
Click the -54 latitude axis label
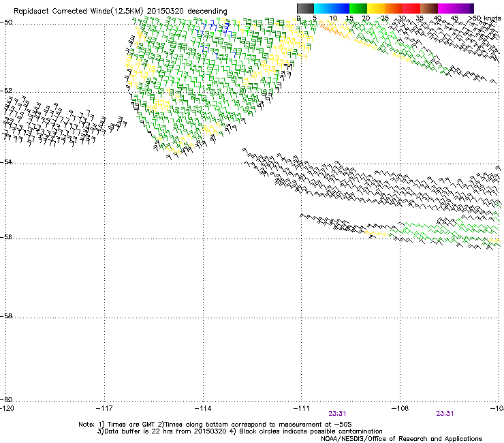6,162
